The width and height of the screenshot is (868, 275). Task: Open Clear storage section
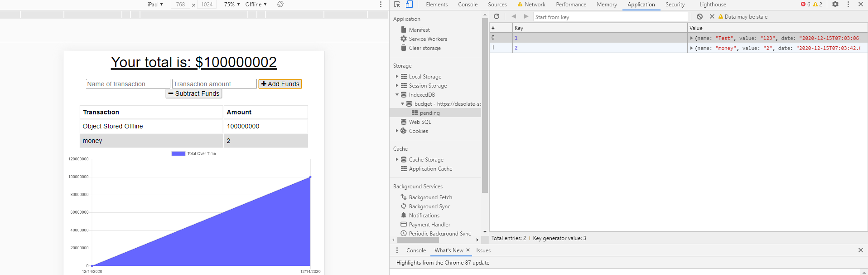coord(424,48)
